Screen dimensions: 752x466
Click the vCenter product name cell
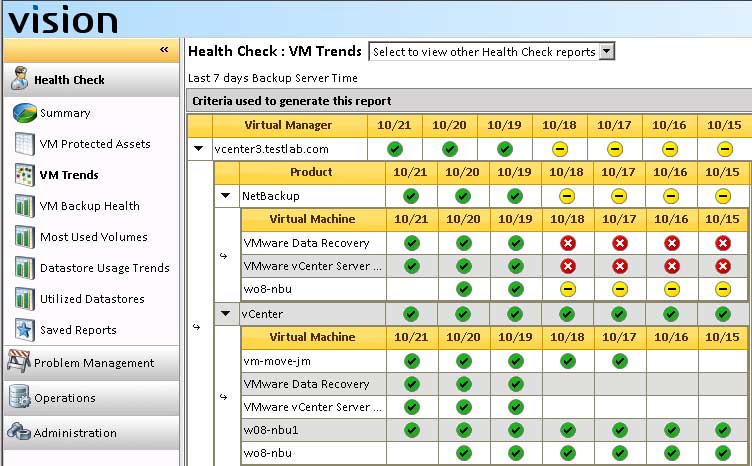(x=312, y=314)
